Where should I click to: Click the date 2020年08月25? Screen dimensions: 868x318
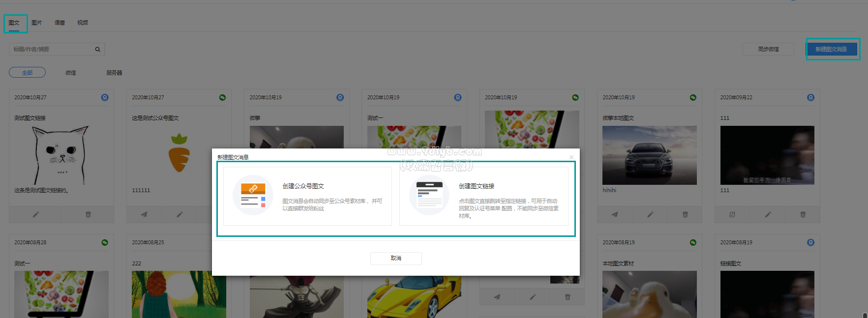(x=148, y=242)
